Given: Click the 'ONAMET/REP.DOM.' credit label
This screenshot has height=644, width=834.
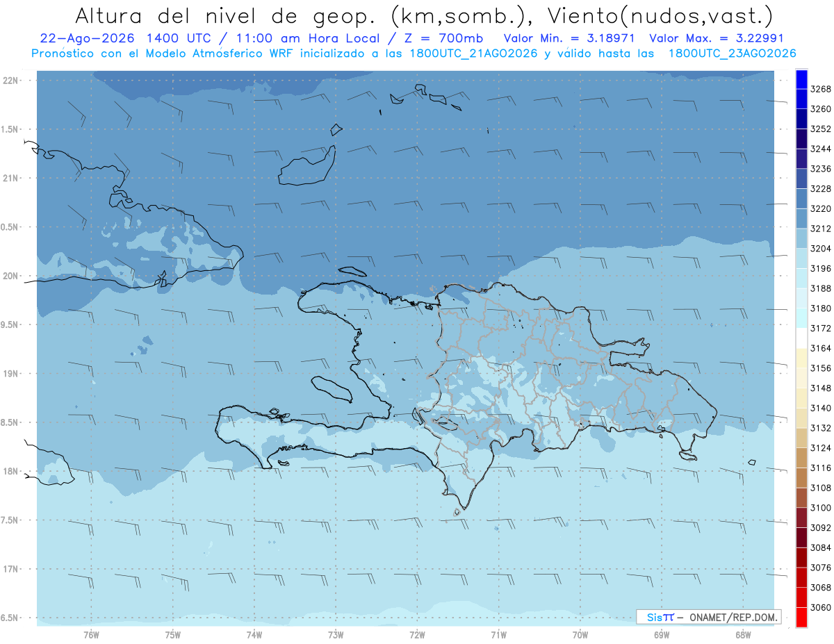Looking at the screenshot, I should [x=733, y=617].
